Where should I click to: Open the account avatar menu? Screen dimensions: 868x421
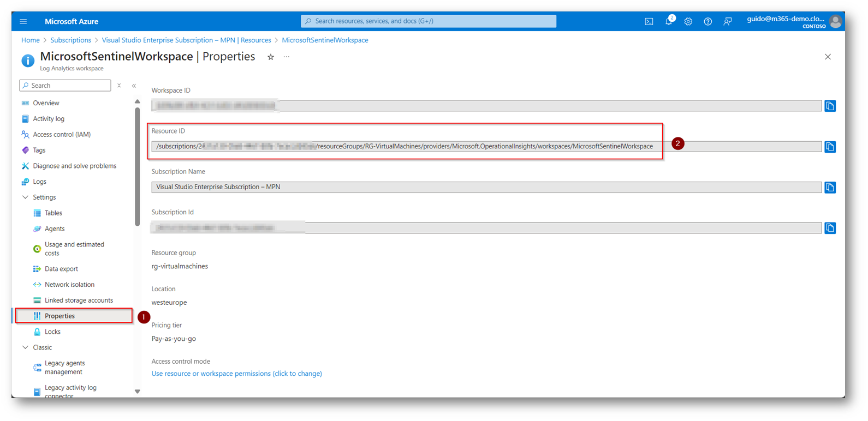(x=835, y=21)
